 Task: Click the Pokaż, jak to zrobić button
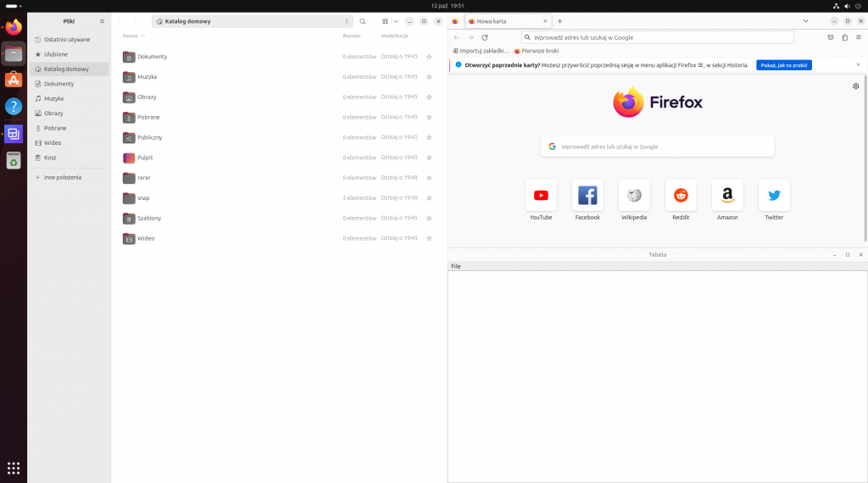tap(784, 64)
